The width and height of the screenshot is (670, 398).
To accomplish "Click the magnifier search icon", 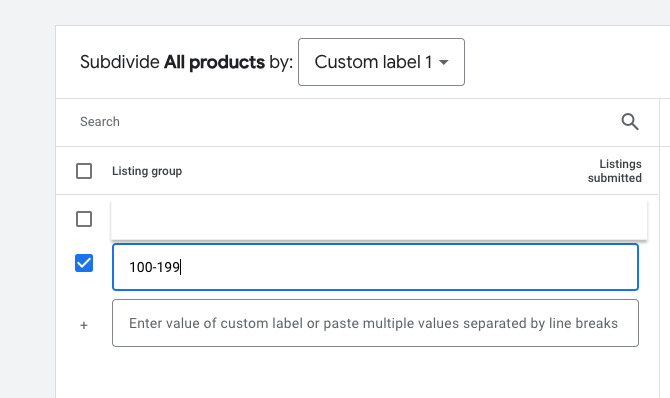I will click(630, 122).
